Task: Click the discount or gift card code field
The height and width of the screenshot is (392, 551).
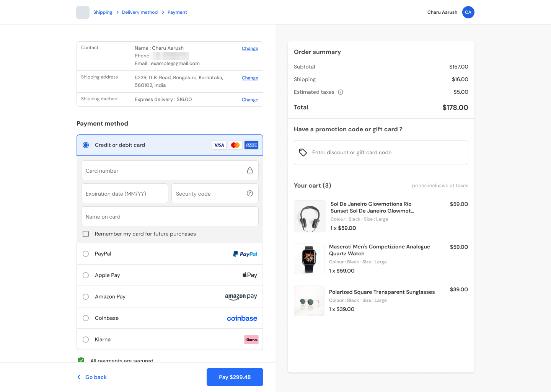Action: tap(381, 152)
